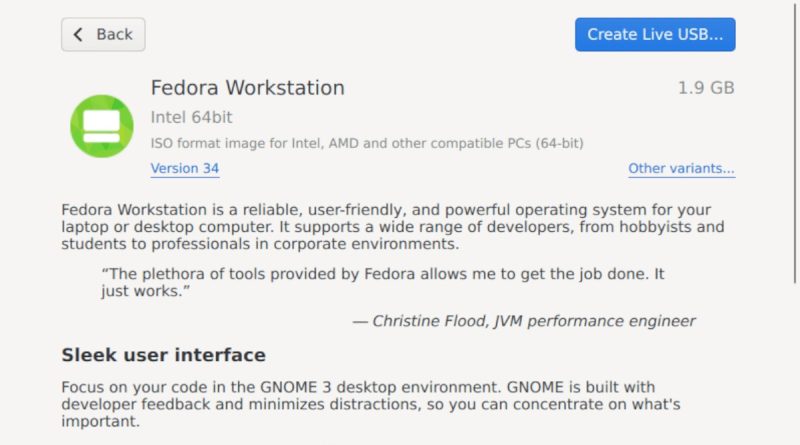Click the line beginning 'laptop or desktop computer'

392,227
